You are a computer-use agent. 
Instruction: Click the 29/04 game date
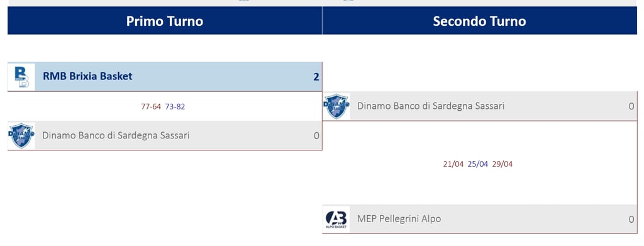502,164
